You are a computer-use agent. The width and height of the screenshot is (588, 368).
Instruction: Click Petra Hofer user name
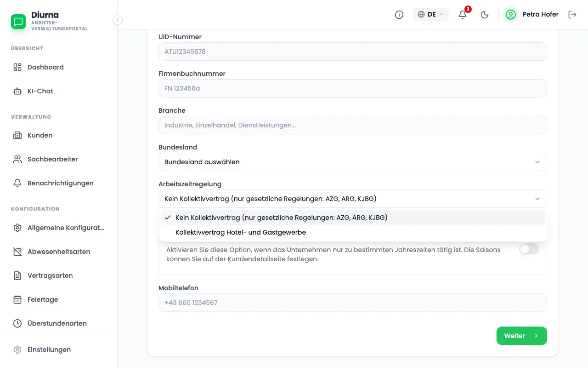pyautogui.click(x=541, y=14)
